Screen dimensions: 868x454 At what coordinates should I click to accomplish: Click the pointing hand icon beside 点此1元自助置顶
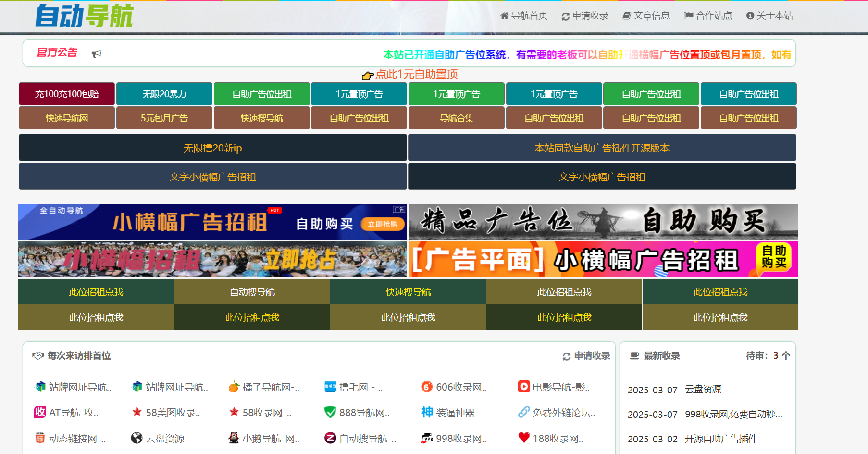pos(368,75)
